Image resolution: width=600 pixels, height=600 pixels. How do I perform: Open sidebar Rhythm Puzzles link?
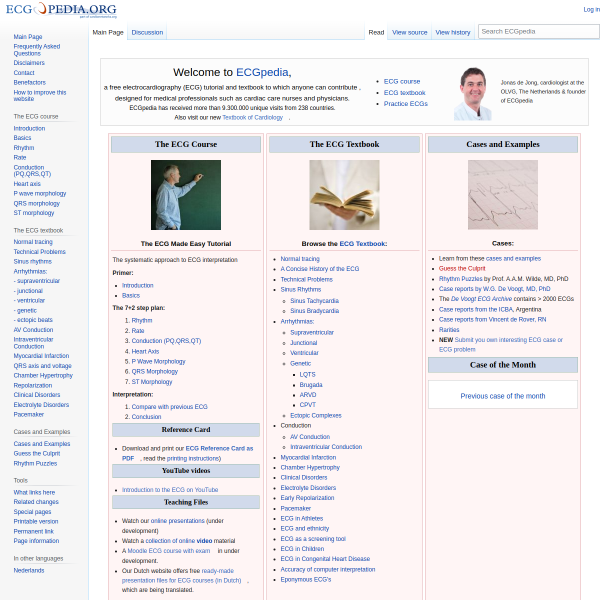click(x=35, y=463)
